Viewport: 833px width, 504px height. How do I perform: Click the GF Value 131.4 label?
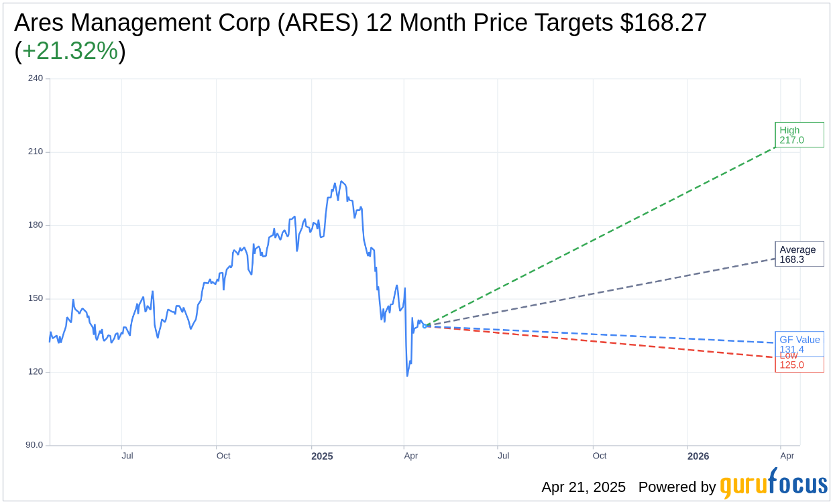[x=799, y=340]
